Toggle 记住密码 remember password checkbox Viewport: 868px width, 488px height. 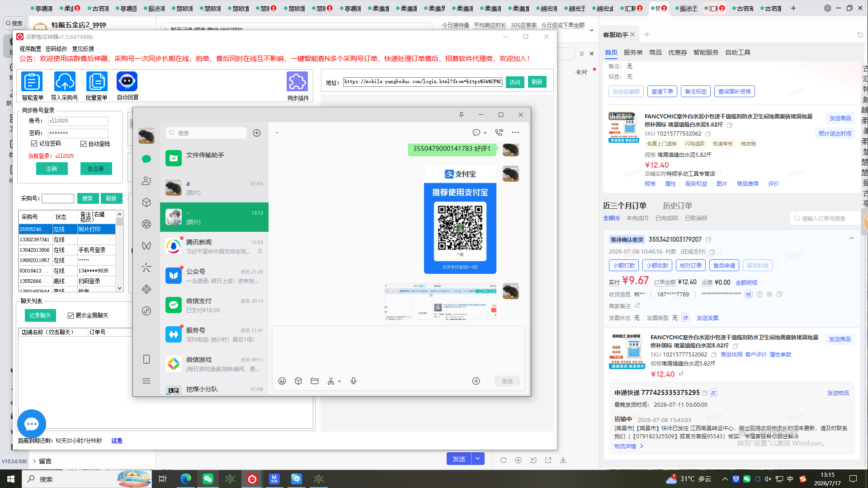click(34, 144)
